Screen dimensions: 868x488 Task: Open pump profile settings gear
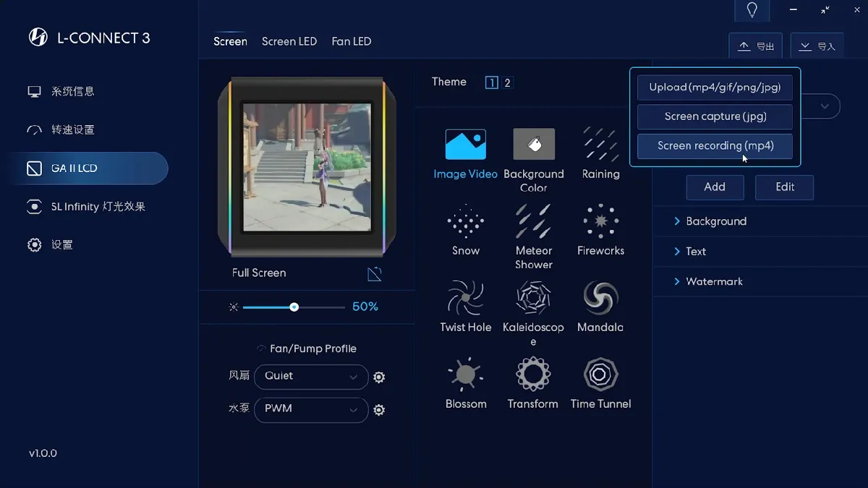coord(379,410)
